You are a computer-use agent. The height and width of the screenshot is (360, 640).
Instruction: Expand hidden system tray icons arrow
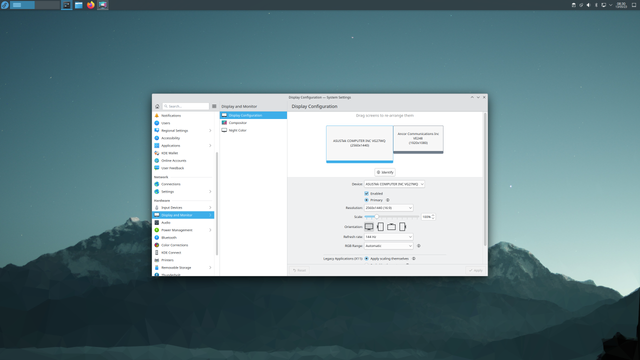(x=611, y=5)
